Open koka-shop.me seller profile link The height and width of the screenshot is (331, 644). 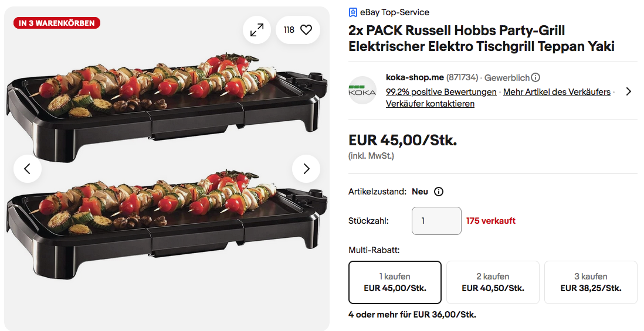415,77
